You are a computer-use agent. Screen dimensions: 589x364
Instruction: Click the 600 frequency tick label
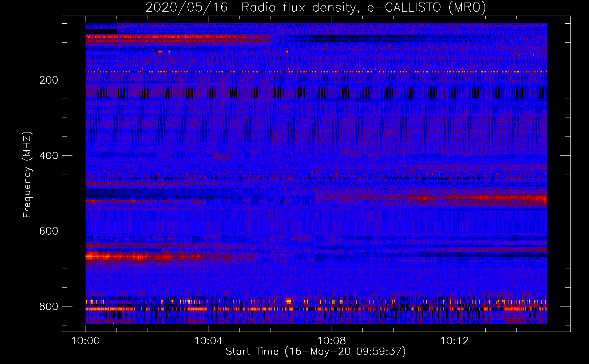tap(49, 231)
